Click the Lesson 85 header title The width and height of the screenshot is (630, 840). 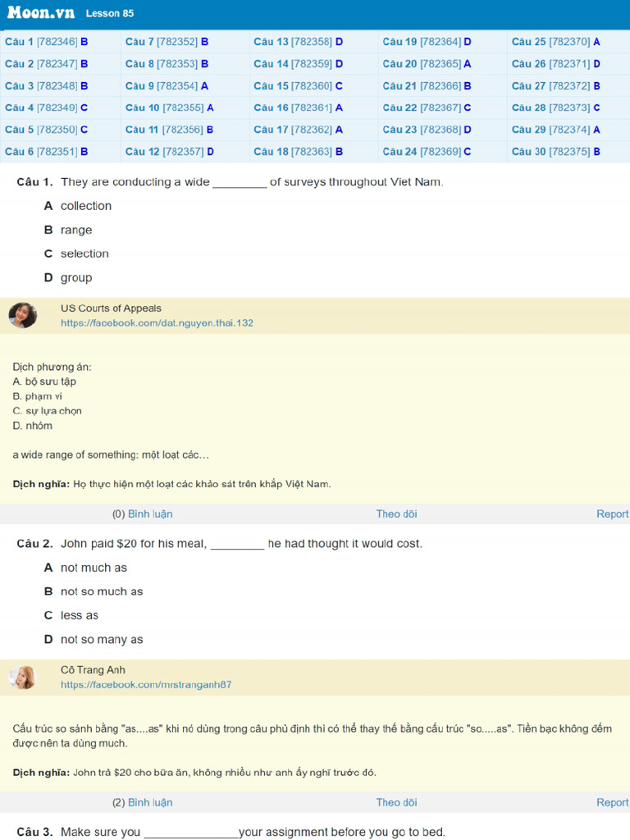pyautogui.click(x=110, y=13)
